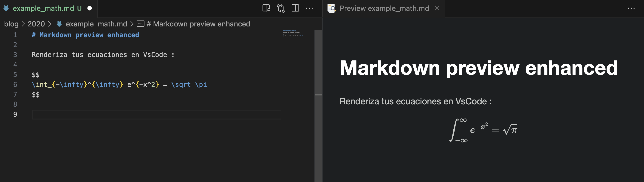Click 'e^{-x^2}' in equation source
This screenshot has height=182, width=644.
point(143,85)
